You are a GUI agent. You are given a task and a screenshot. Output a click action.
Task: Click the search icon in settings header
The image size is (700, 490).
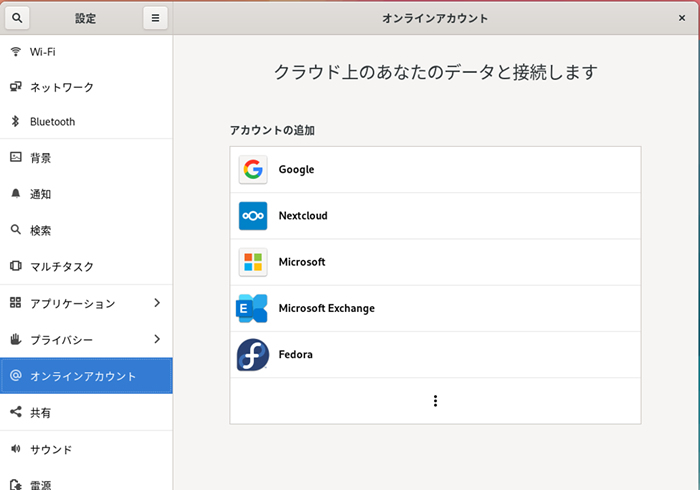20,18
